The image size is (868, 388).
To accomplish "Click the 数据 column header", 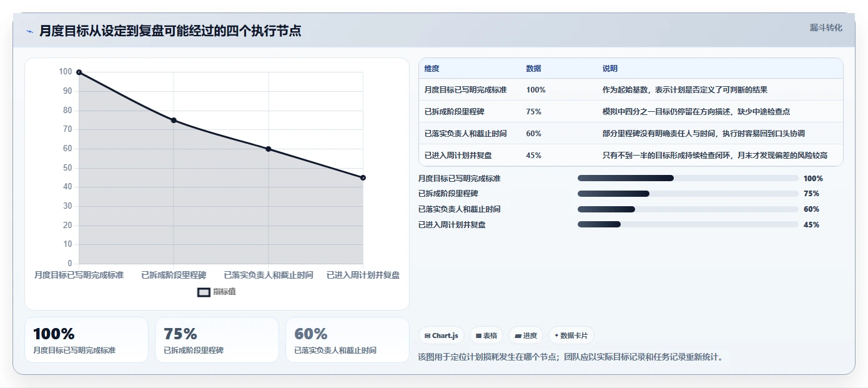I will pos(534,69).
